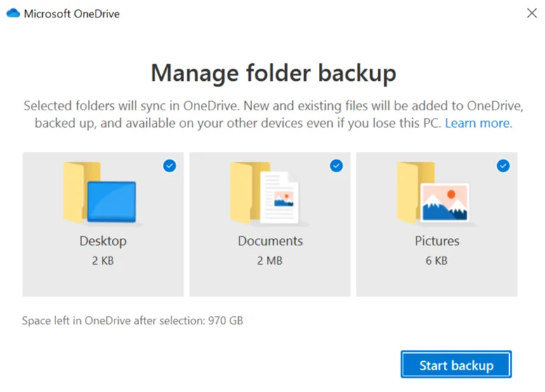The height and width of the screenshot is (392, 545).
Task: Open the Learn more link
Action: (x=477, y=124)
